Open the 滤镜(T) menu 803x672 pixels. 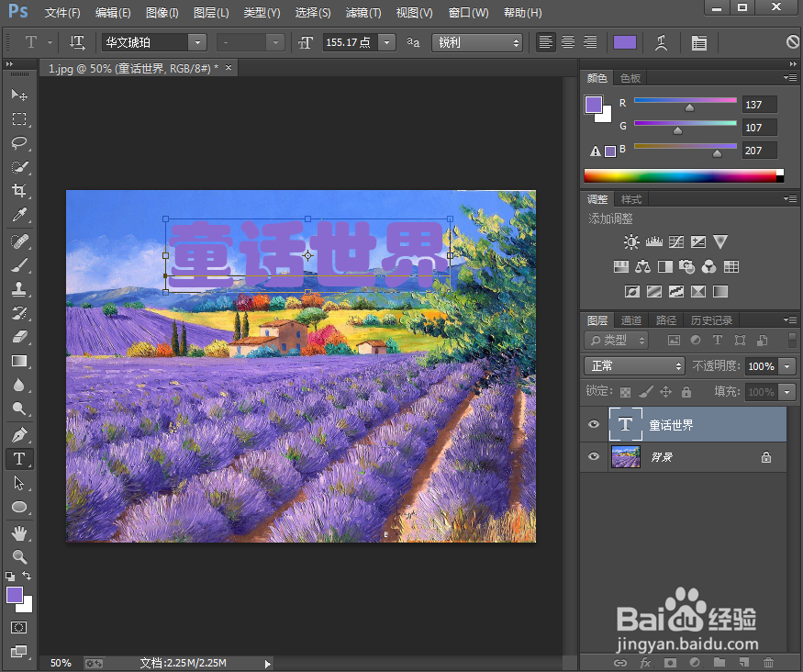point(363,13)
